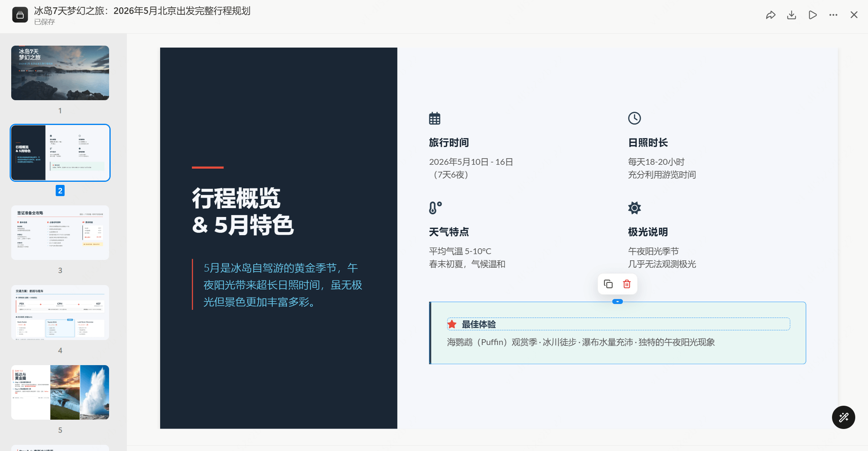
Task: Duplicate the selected block with copy icon
Action: pyautogui.click(x=608, y=284)
